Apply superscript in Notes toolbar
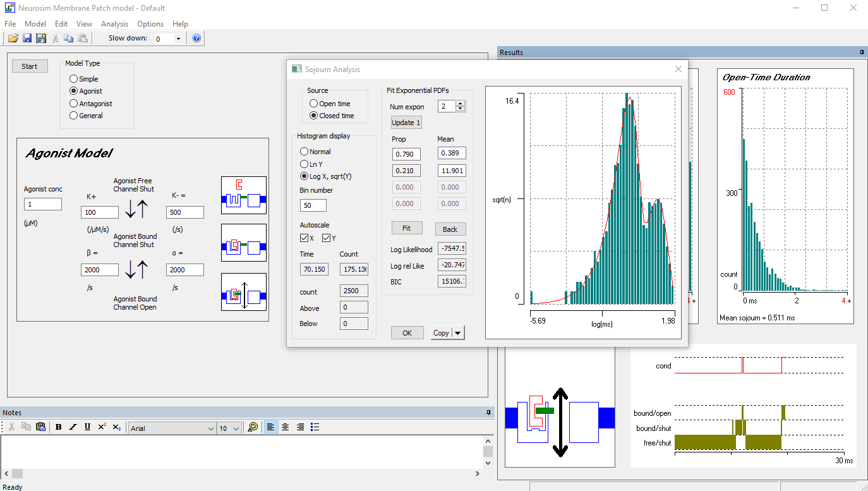The height and width of the screenshot is (491, 868). 102,427
